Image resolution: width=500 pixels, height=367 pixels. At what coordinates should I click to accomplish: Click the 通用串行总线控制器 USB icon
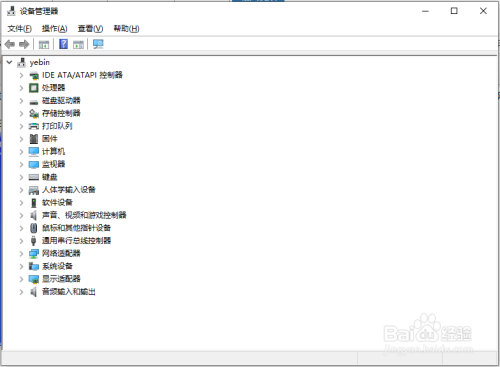34,241
